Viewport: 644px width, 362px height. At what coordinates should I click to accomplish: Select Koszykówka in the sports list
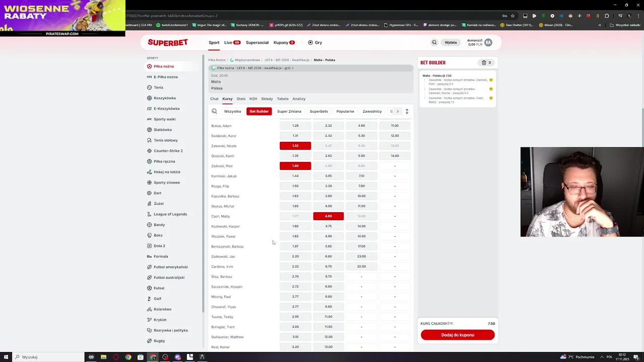pyautogui.click(x=161, y=98)
